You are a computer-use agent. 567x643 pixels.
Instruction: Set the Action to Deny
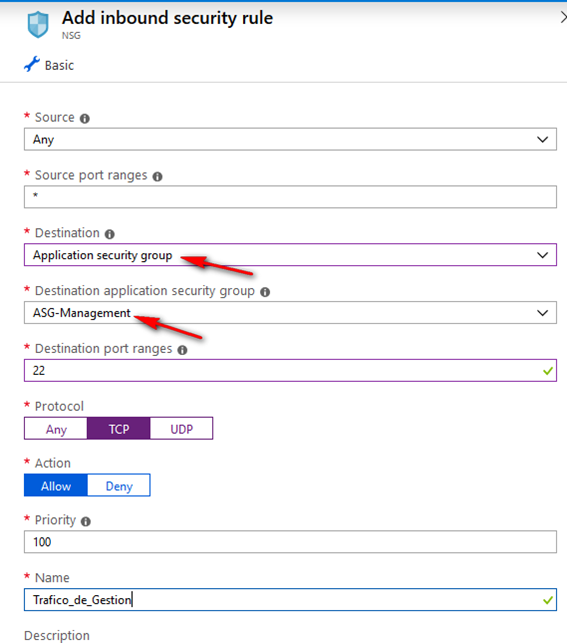click(119, 486)
